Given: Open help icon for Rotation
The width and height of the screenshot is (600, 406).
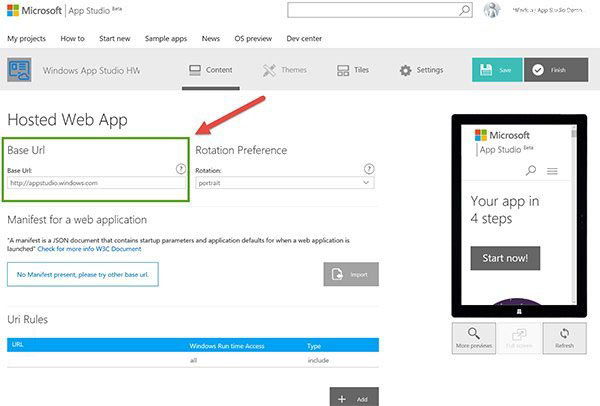Looking at the screenshot, I should [x=369, y=169].
